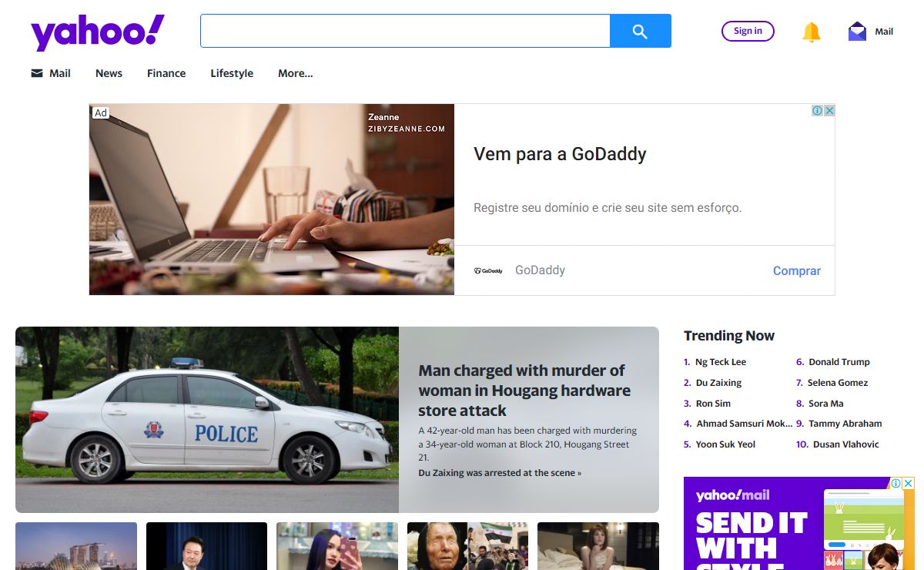The width and height of the screenshot is (924, 570).
Task: Click the Registre seu domínio ad description
Action: [x=608, y=208]
